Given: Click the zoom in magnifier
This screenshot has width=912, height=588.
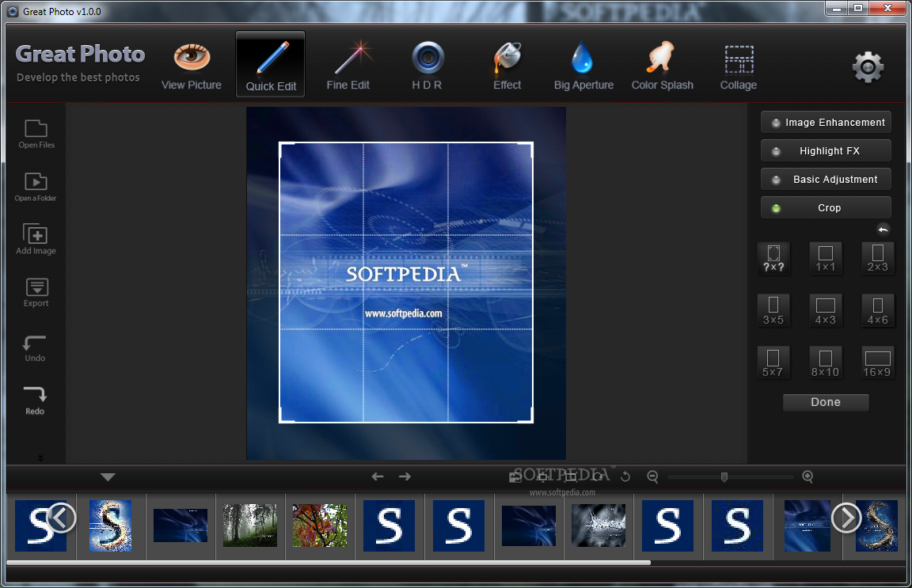Looking at the screenshot, I should point(807,477).
